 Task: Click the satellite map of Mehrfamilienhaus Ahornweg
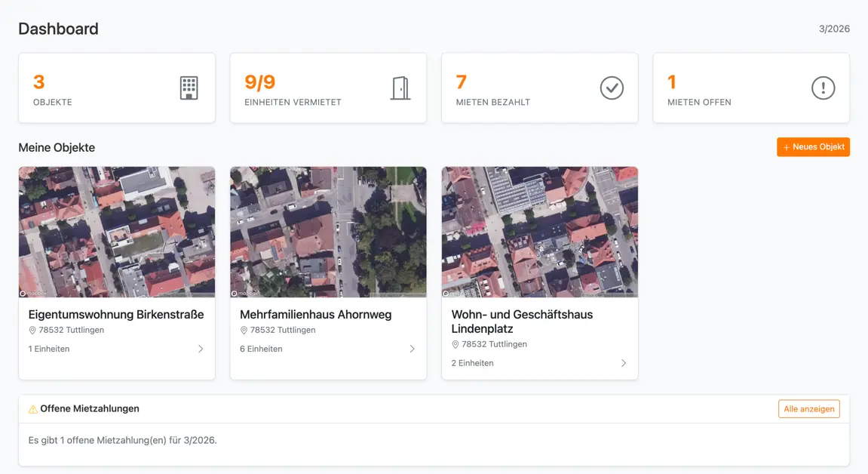[x=328, y=232]
